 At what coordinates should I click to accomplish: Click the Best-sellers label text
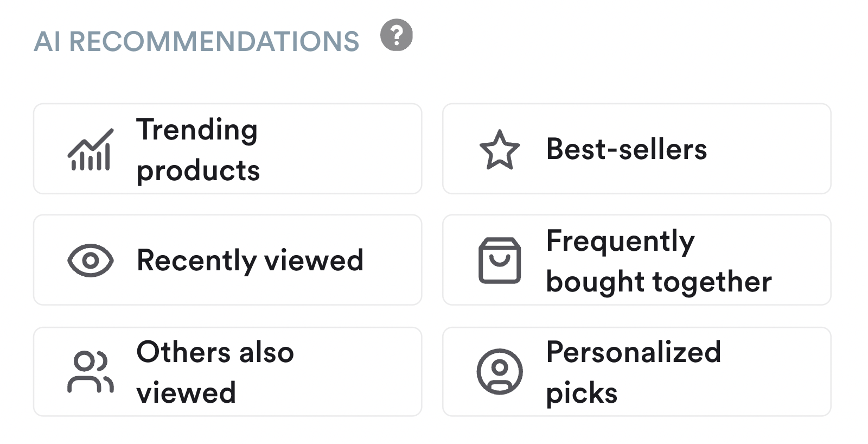click(x=626, y=150)
